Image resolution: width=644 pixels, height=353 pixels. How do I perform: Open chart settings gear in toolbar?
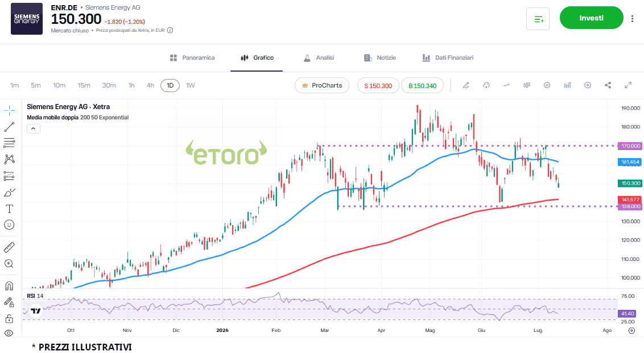547,85
